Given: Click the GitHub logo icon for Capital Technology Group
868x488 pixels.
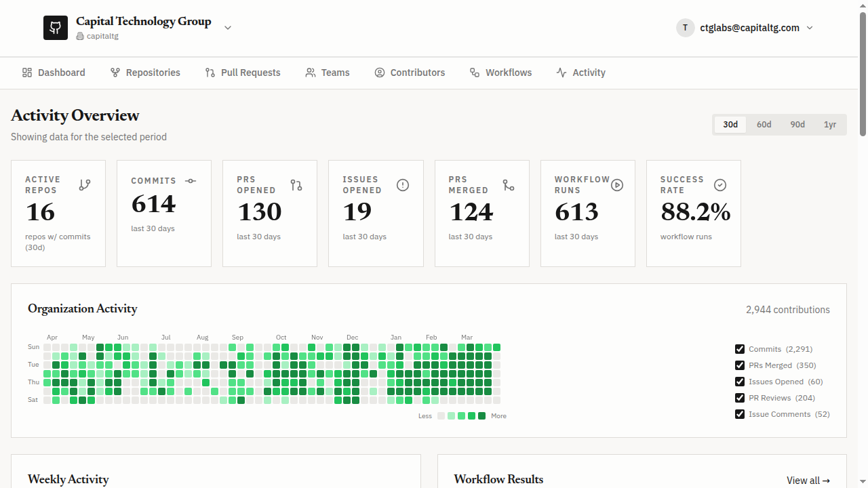Looking at the screenshot, I should pos(56,28).
